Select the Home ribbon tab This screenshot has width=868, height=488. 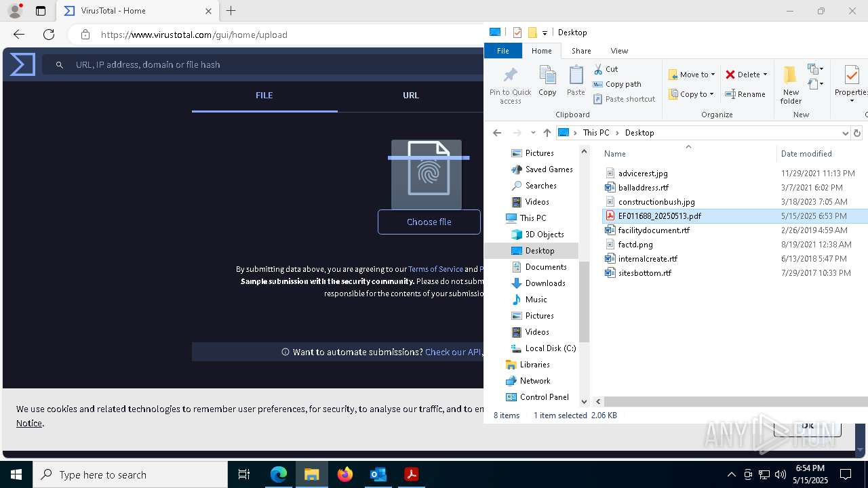tap(542, 51)
